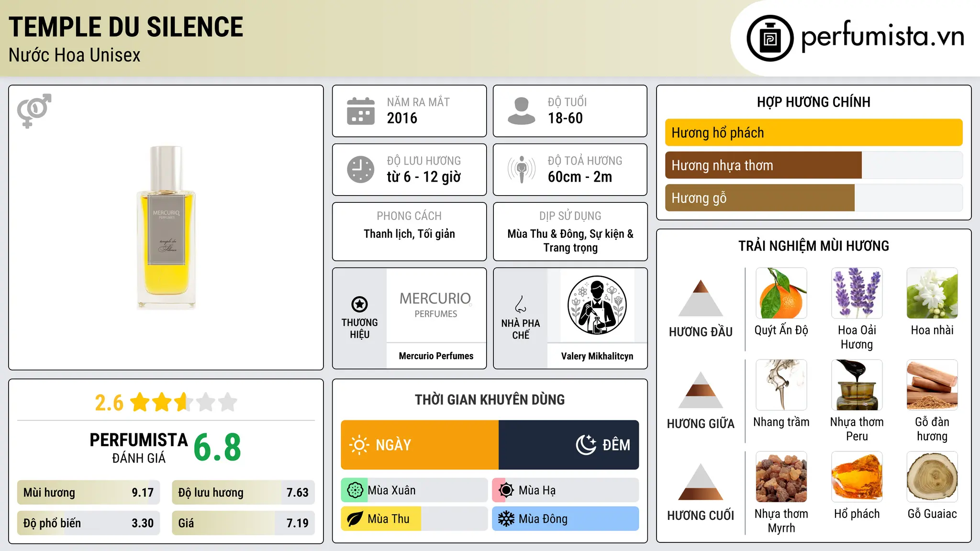Click the sillage icon beside Độ toả hương

522,169
